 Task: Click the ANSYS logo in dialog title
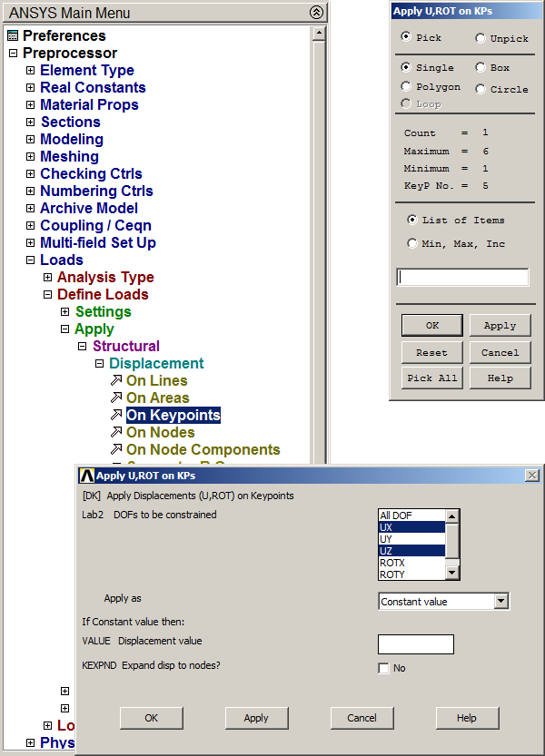pos(86,476)
